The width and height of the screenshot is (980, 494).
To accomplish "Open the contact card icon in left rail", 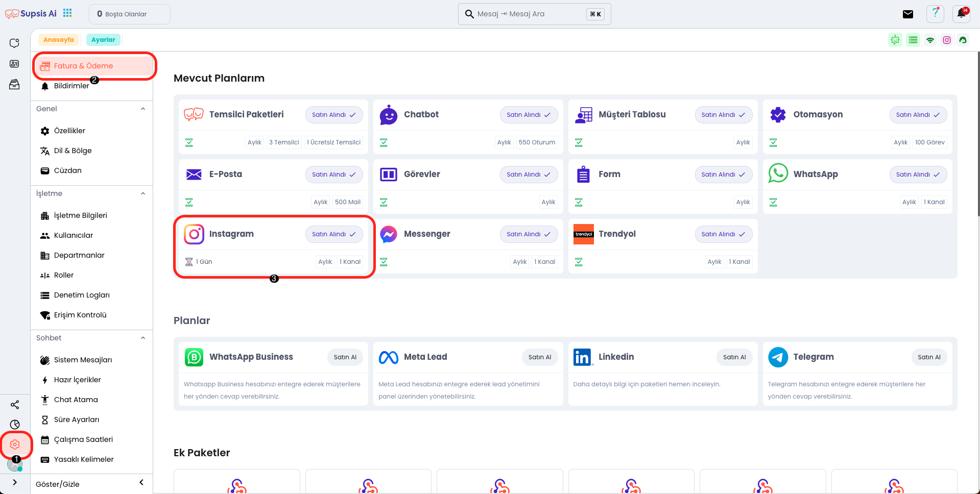I will point(15,64).
